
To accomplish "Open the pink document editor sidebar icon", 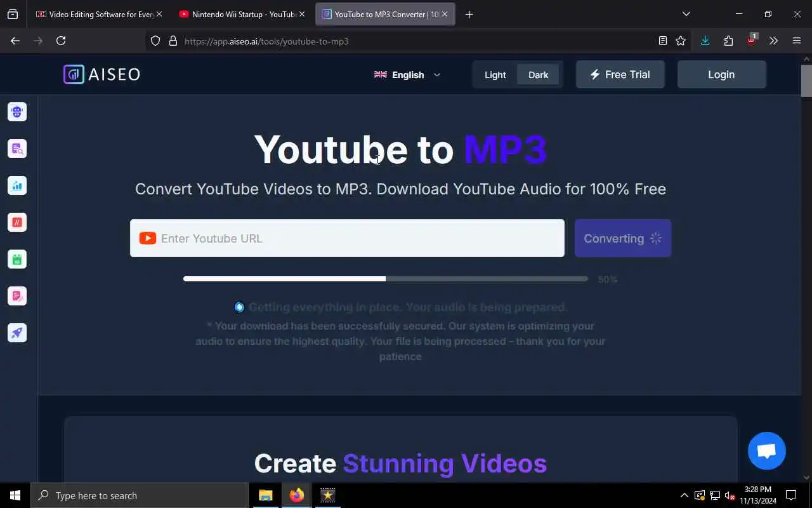I will pyautogui.click(x=17, y=296).
